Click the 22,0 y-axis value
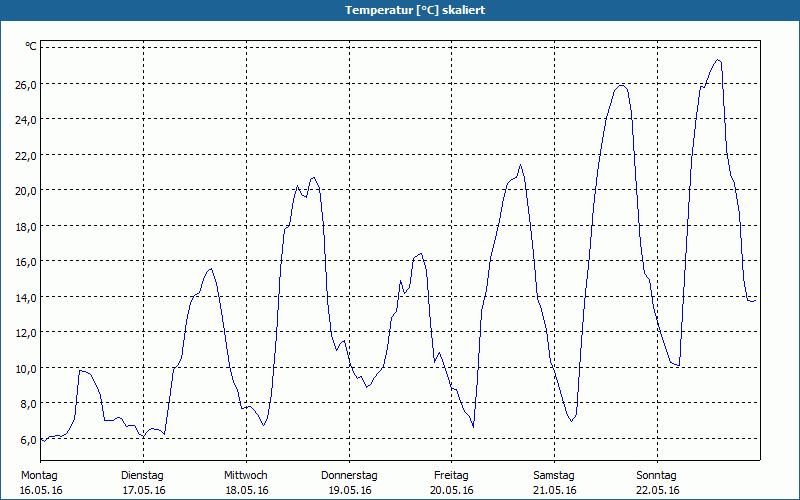 (26, 156)
